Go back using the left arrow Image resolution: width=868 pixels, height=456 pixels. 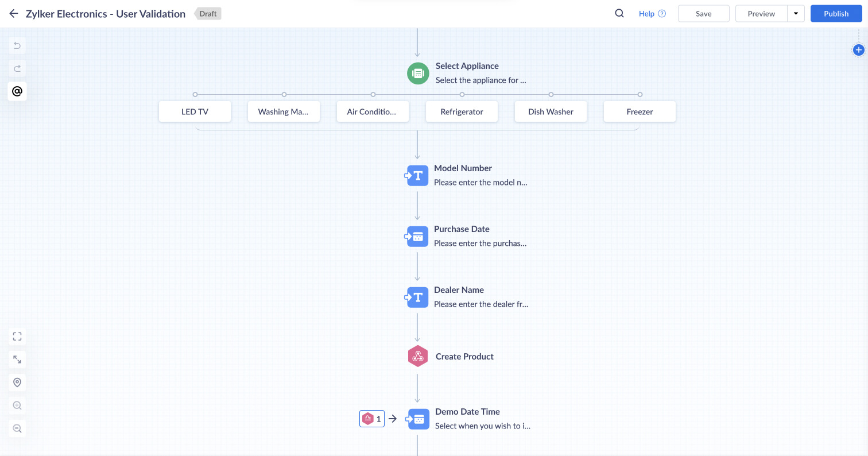click(14, 14)
